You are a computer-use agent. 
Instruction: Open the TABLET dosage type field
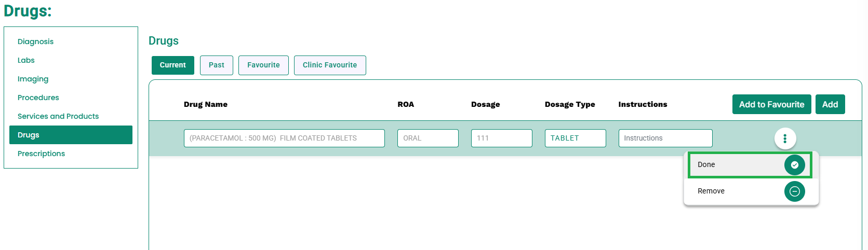coord(575,138)
